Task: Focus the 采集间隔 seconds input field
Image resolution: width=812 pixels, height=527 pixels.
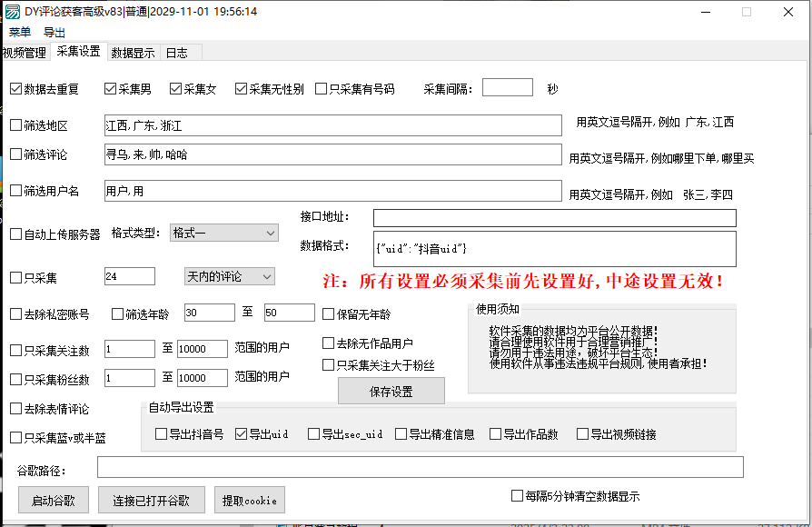Action: tap(508, 87)
